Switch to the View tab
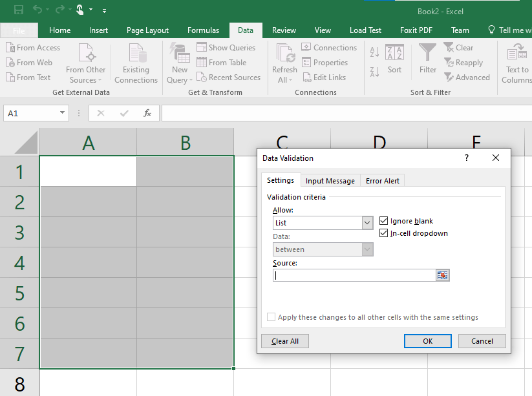 coord(323,30)
